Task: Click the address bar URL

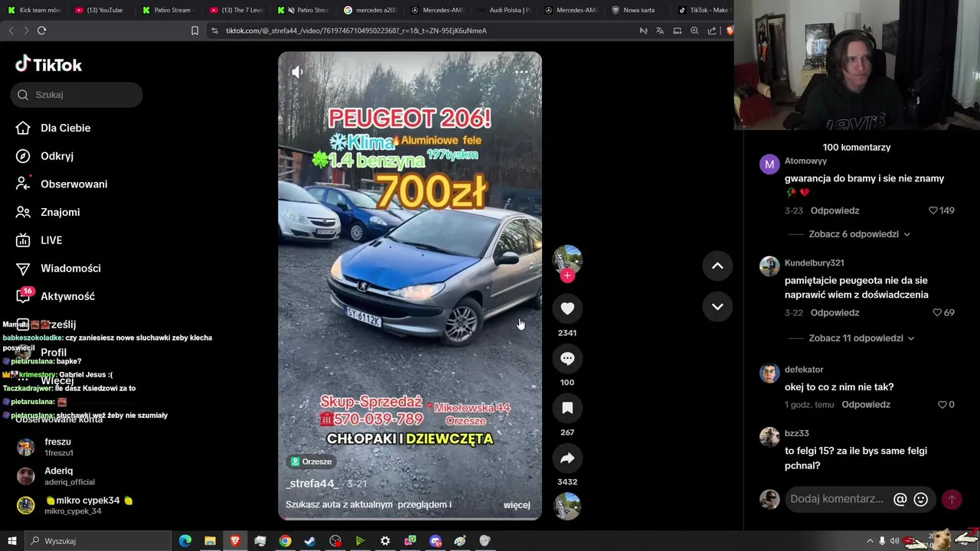Action: [x=356, y=31]
